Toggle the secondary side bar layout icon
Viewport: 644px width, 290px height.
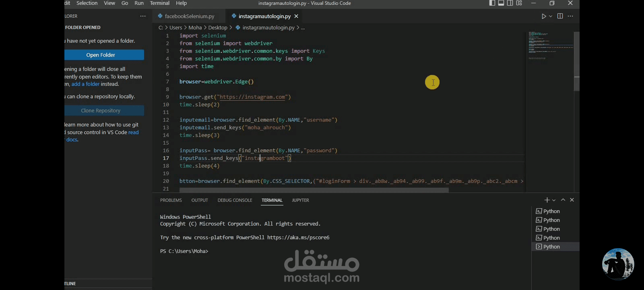coord(510,3)
